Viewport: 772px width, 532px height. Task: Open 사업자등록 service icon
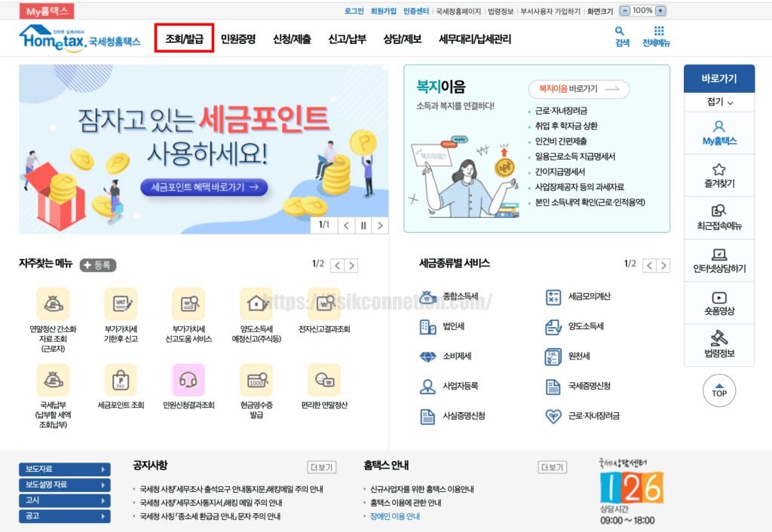427,387
